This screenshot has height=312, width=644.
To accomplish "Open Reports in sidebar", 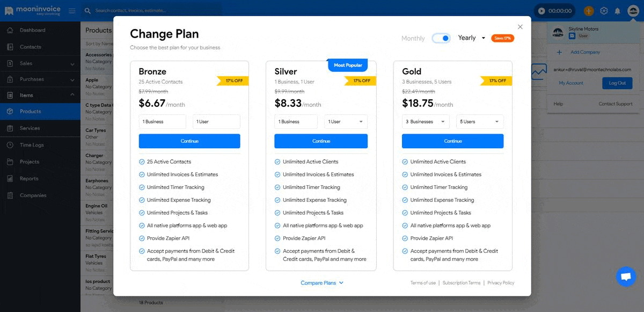I will (40, 179).
